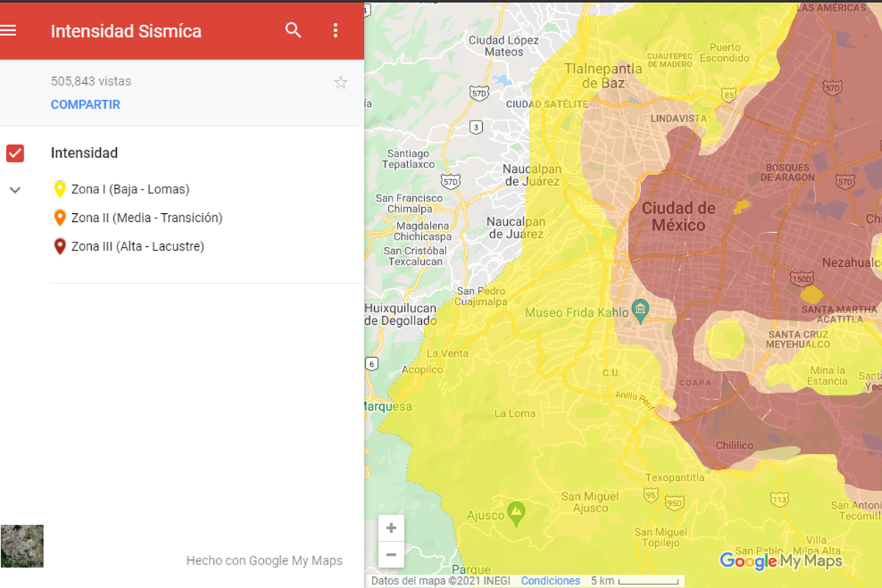Open the Condiciones terms link
Image resolution: width=882 pixels, height=588 pixels.
coord(551,581)
